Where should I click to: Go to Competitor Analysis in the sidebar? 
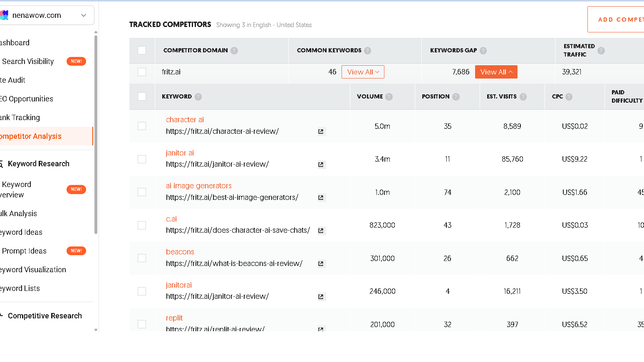[31, 136]
